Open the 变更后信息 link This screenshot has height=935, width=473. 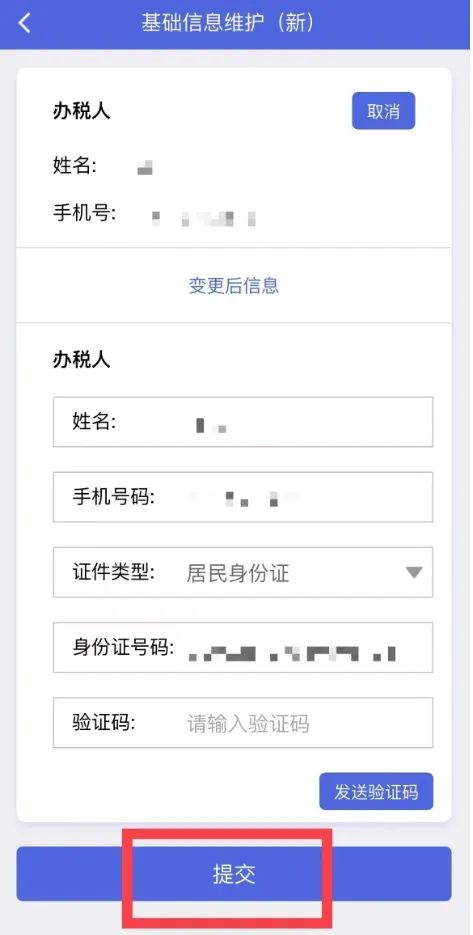point(234,286)
